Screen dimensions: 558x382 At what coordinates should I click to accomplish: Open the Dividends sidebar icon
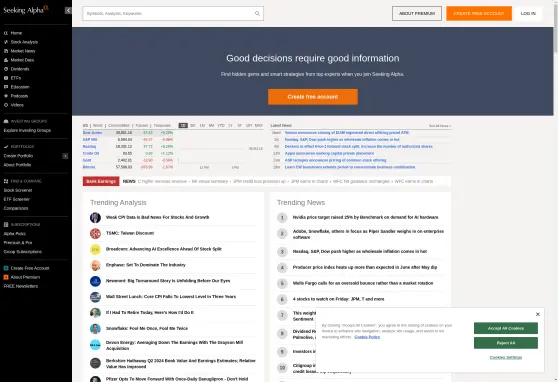6,69
